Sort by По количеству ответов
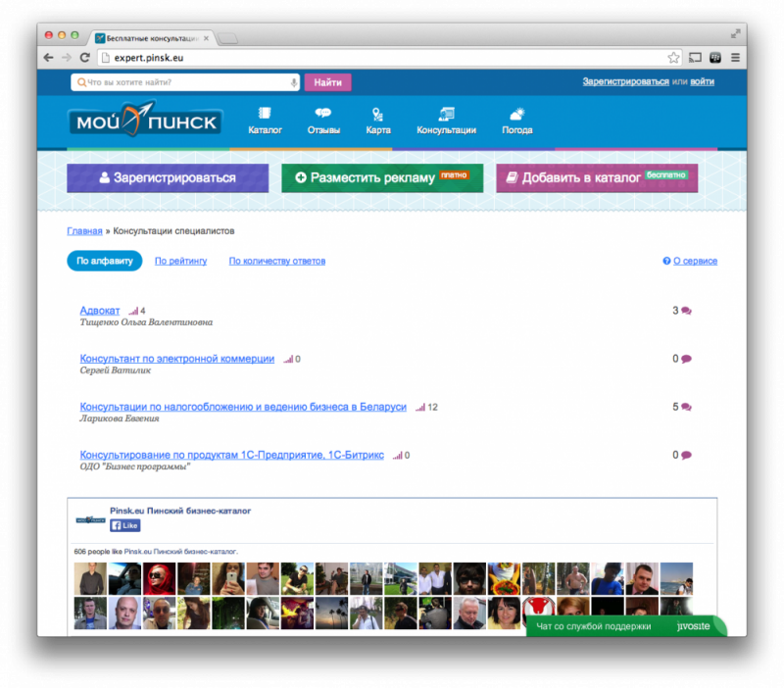Screen dimensions: 784x688 click(x=277, y=261)
